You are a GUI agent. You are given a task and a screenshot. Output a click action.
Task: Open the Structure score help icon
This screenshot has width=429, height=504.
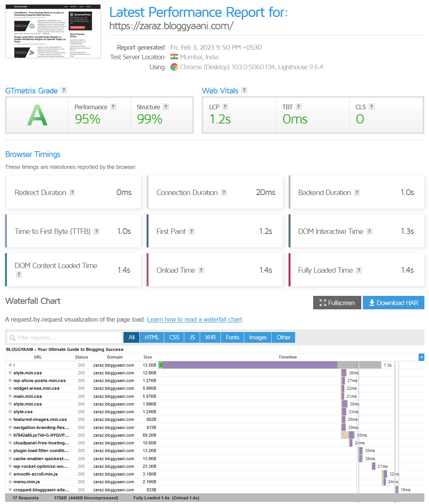166,107
